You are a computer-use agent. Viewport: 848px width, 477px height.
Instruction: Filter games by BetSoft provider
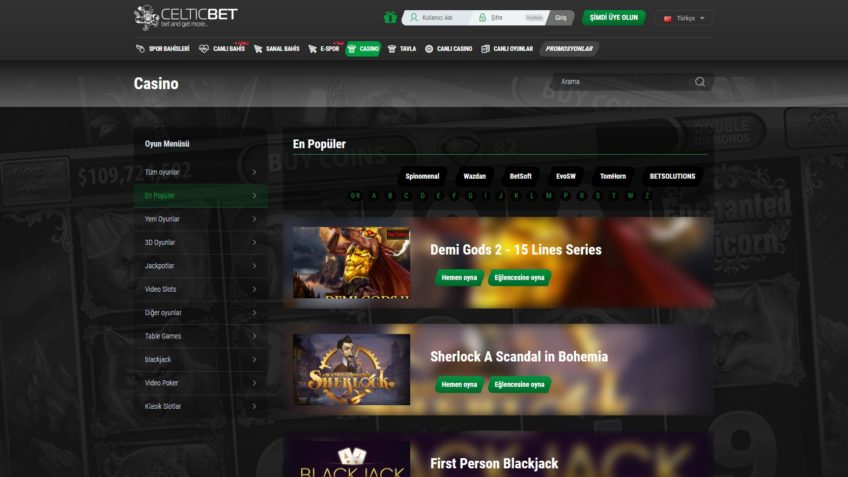[x=520, y=176]
